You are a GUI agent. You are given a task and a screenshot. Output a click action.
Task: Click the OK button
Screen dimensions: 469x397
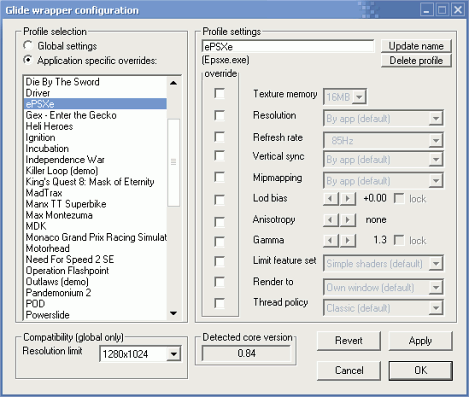pos(421,370)
